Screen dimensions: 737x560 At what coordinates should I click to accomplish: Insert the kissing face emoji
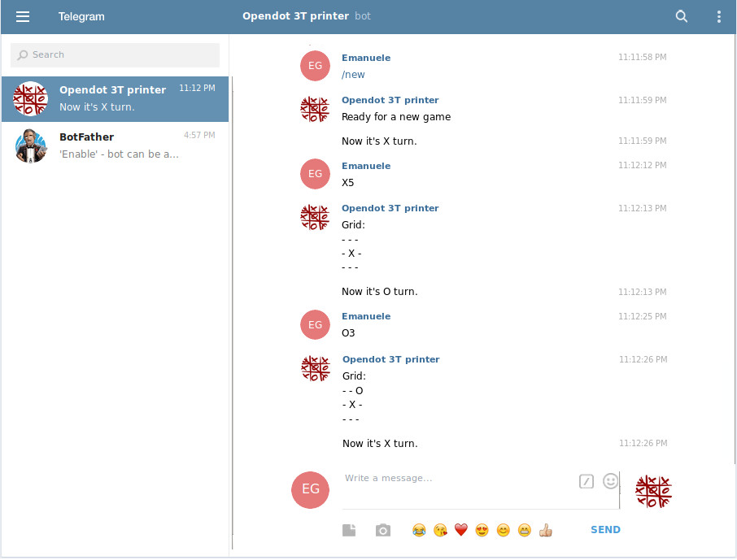440,531
